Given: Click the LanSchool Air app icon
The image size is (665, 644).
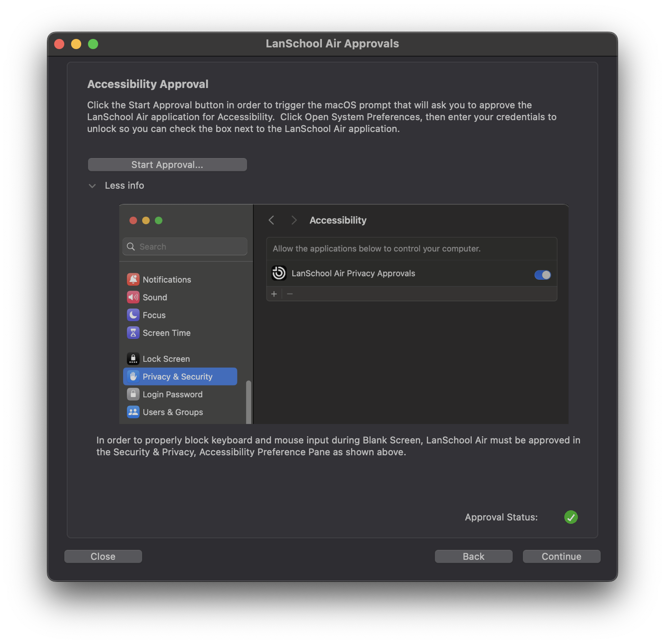Looking at the screenshot, I should 279,273.
